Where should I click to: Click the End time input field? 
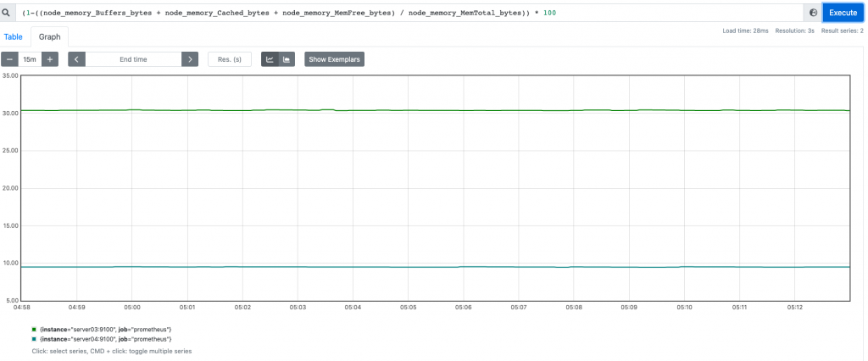tap(133, 59)
